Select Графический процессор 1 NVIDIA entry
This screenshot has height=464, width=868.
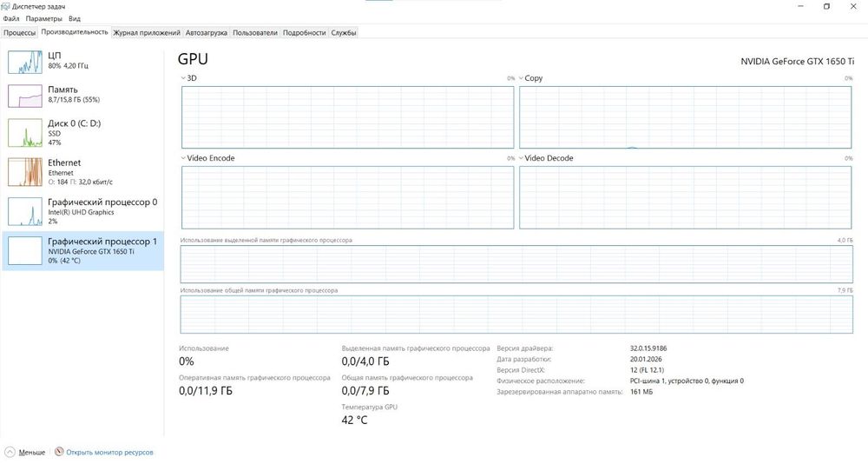pyautogui.click(x=83, y=250)
